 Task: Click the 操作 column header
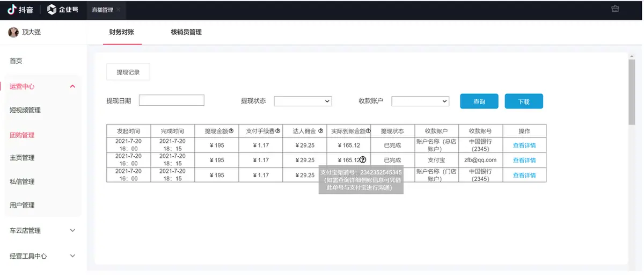[x=524, y=131]
